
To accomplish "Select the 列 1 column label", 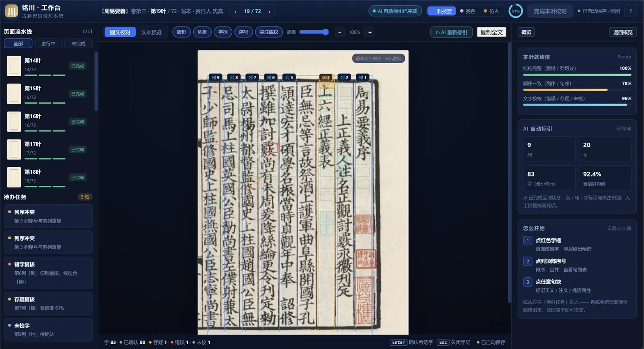I will (x=362, y=77).
